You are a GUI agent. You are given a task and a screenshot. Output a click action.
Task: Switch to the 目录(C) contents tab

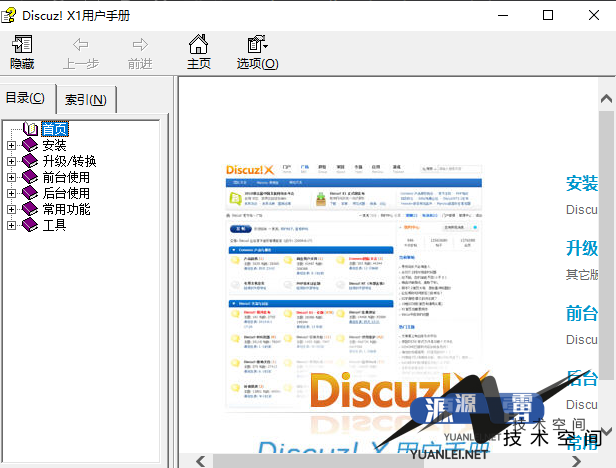tap(25, 98)
